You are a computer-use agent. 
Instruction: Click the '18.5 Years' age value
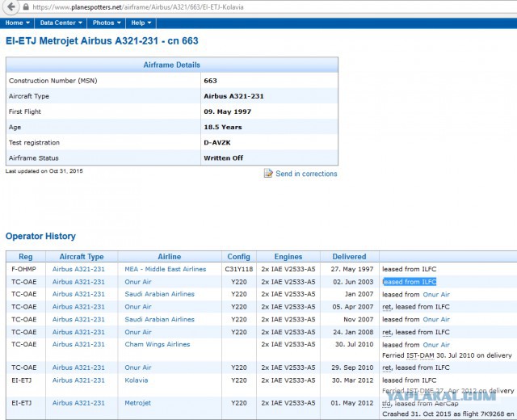(x=223, y=128)
